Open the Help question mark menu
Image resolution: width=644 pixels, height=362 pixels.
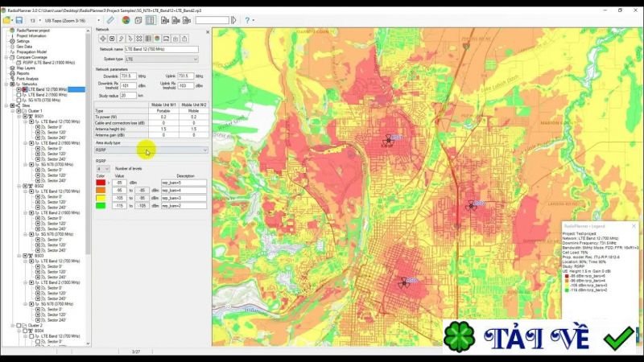pyautogui.click(x=247, y=20)
